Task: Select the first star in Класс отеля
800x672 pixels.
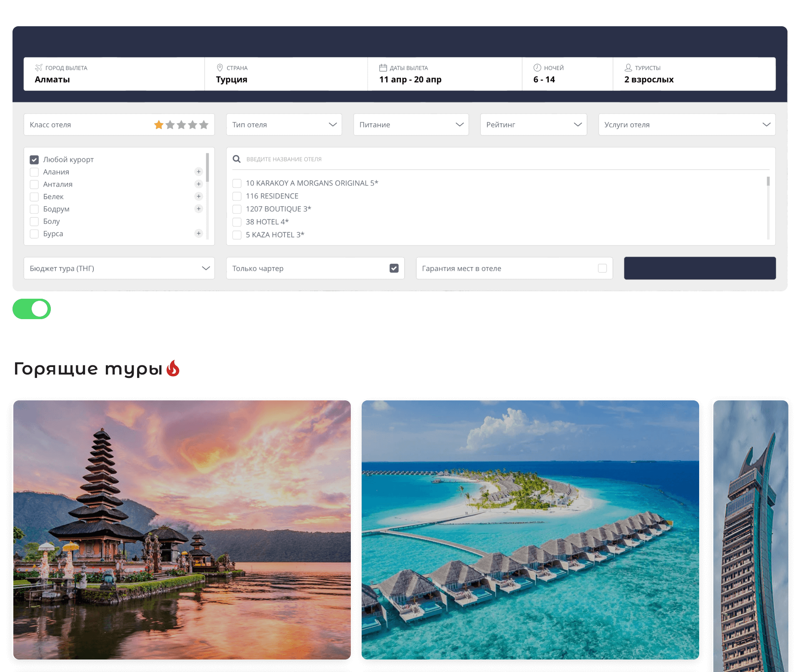Action: click(159, 125)
